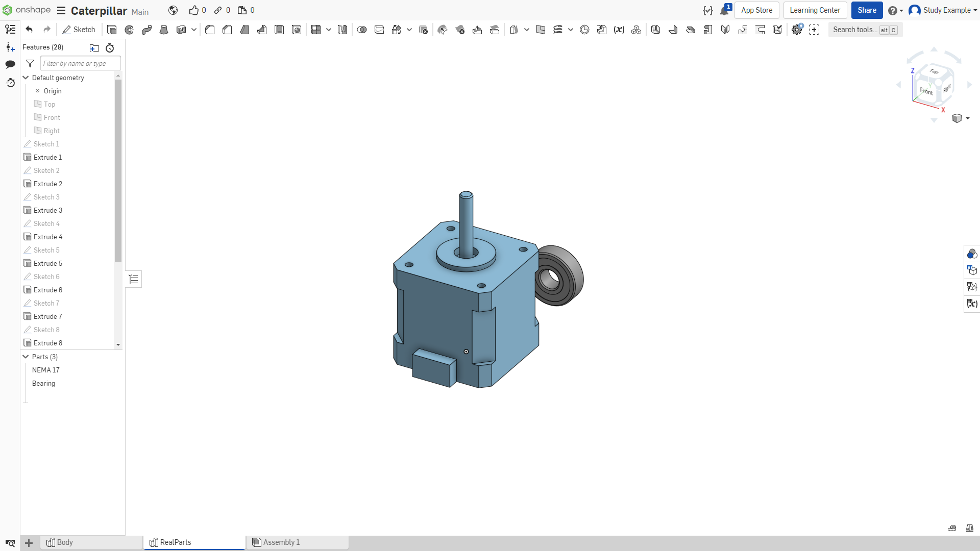
Task: Open the Appearances panel icon on right
Action: [972, 254]
